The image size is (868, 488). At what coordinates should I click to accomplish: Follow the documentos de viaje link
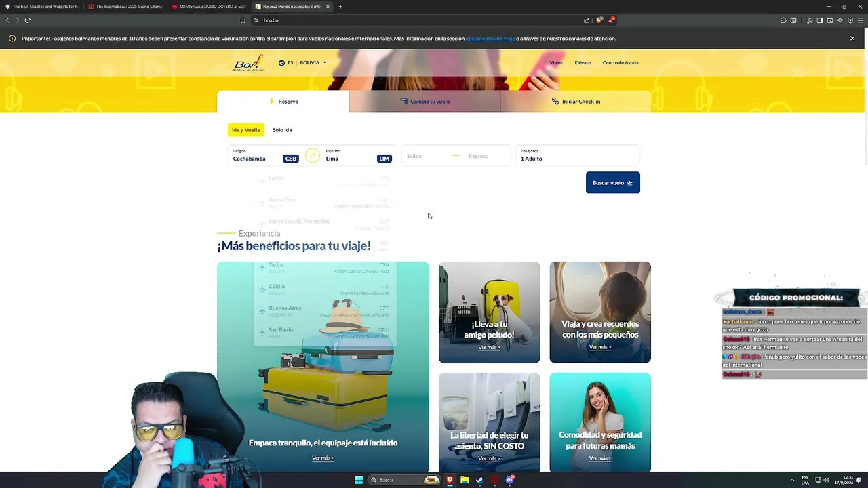[x=490, y=39]
